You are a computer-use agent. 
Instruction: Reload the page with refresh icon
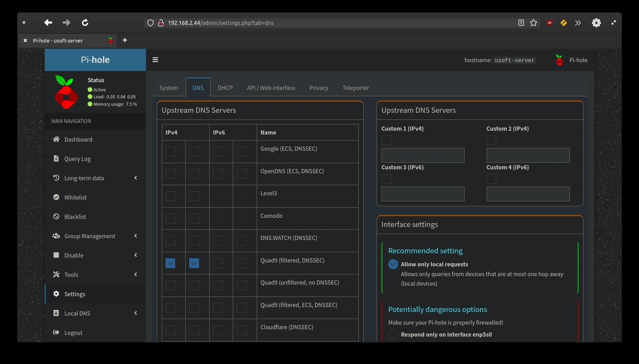(x=85, y=22)
